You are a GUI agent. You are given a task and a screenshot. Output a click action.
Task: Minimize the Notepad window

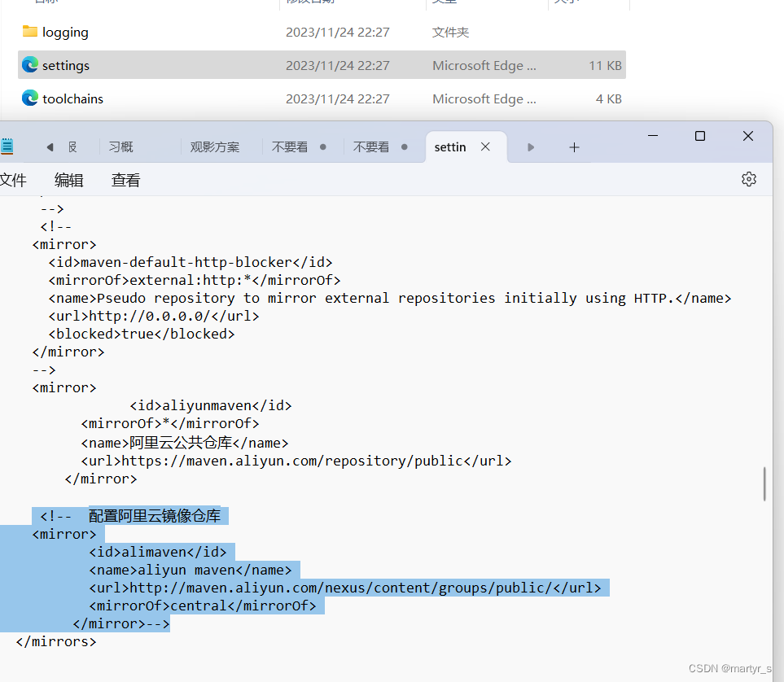[x=652, y=136]
